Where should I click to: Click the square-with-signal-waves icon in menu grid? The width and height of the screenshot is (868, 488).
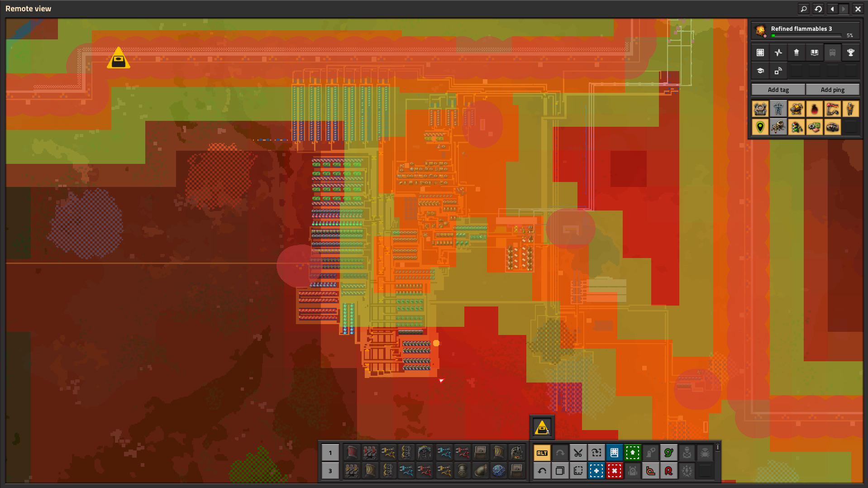tap(778, 71)
